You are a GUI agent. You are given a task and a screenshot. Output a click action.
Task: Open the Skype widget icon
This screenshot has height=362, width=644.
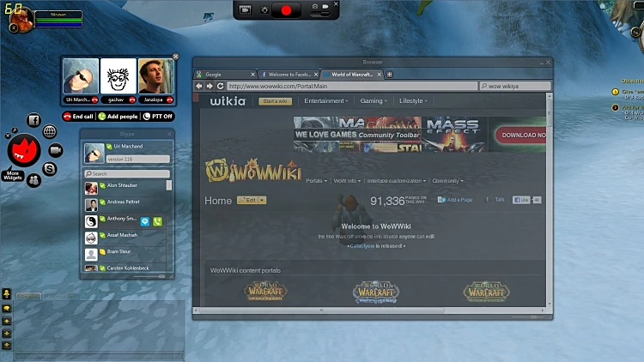[x=50, y=169]
